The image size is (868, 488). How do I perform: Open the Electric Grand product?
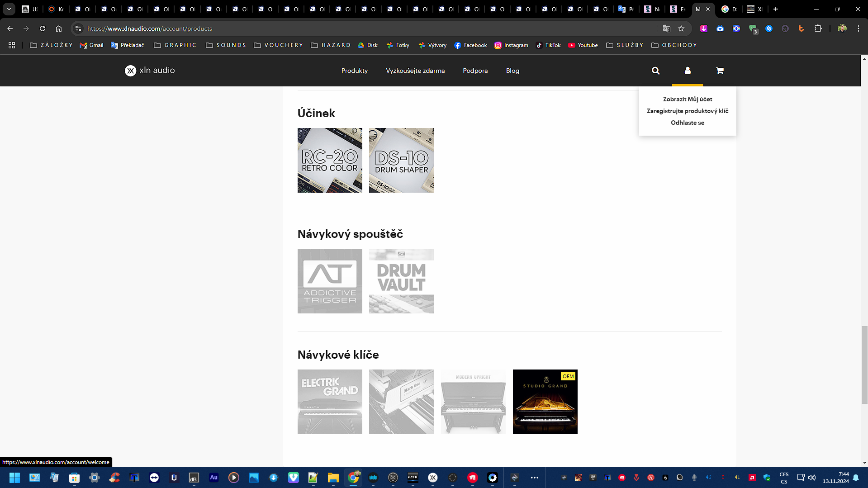330,402
